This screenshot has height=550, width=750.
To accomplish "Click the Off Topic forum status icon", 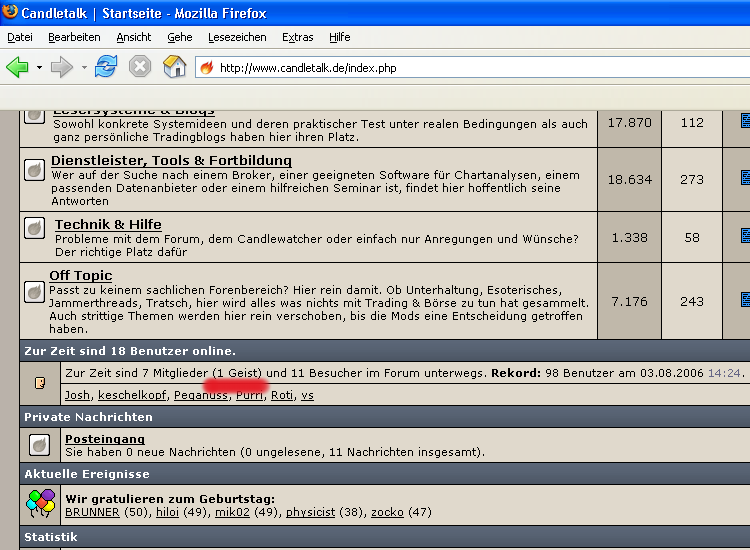I will pyautogui.click(x=35, y=292).
